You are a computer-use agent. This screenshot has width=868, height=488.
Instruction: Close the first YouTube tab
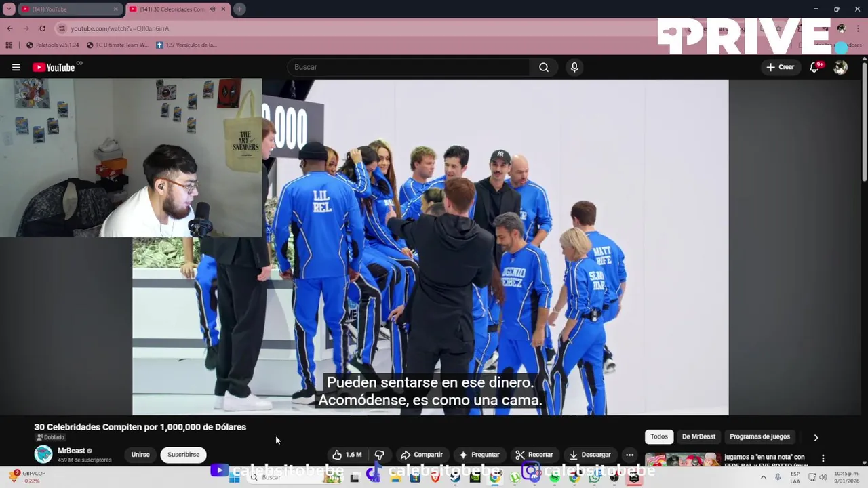click(115, 9)
